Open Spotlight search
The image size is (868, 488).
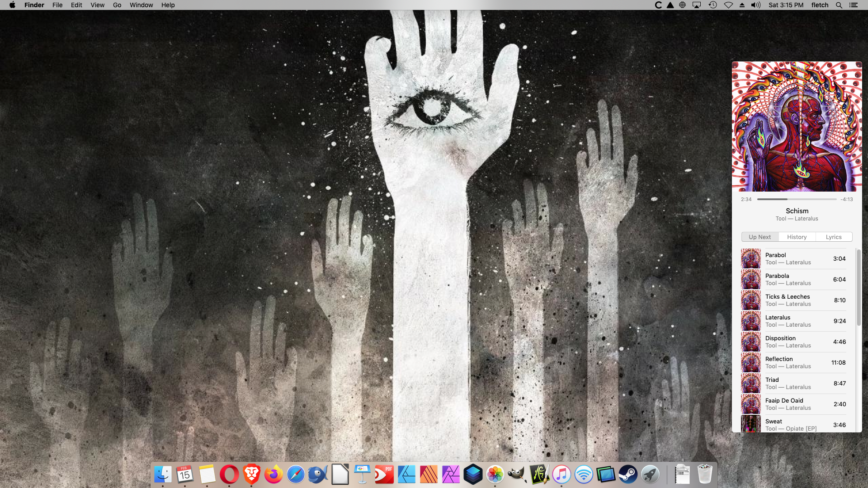pos(839,5)
